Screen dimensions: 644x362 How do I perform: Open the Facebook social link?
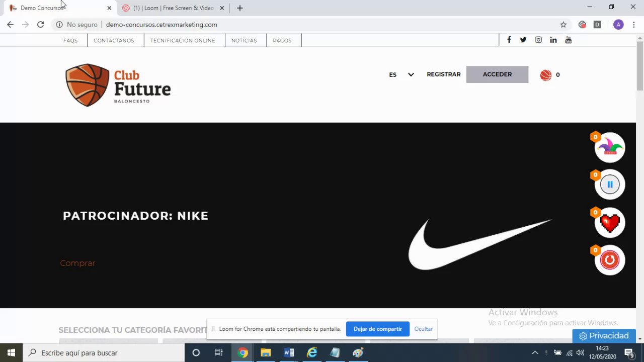click(509, 40)
